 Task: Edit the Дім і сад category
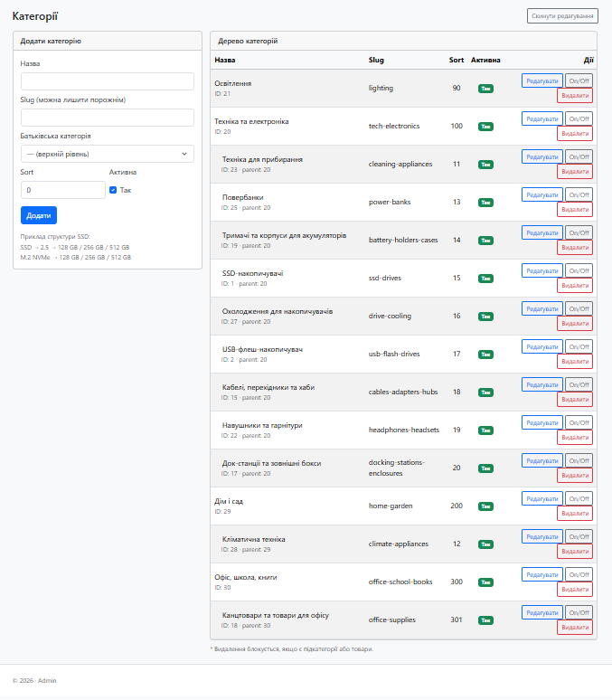pyautogui.click(x=541, y=498)
